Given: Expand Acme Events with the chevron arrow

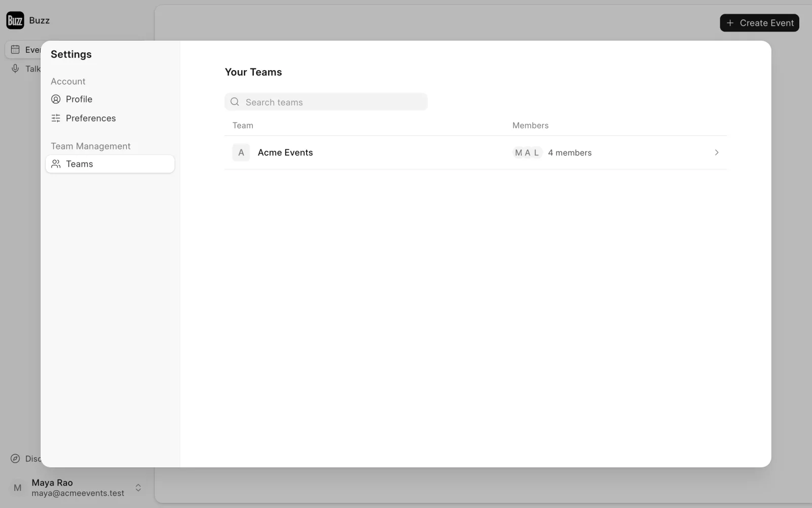Looking at the screenshot, I should point(717,152).
